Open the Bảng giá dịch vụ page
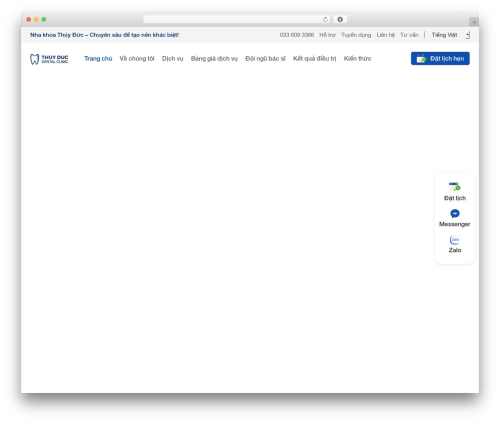This screenshot has height=423, width=500. [214, 59]
